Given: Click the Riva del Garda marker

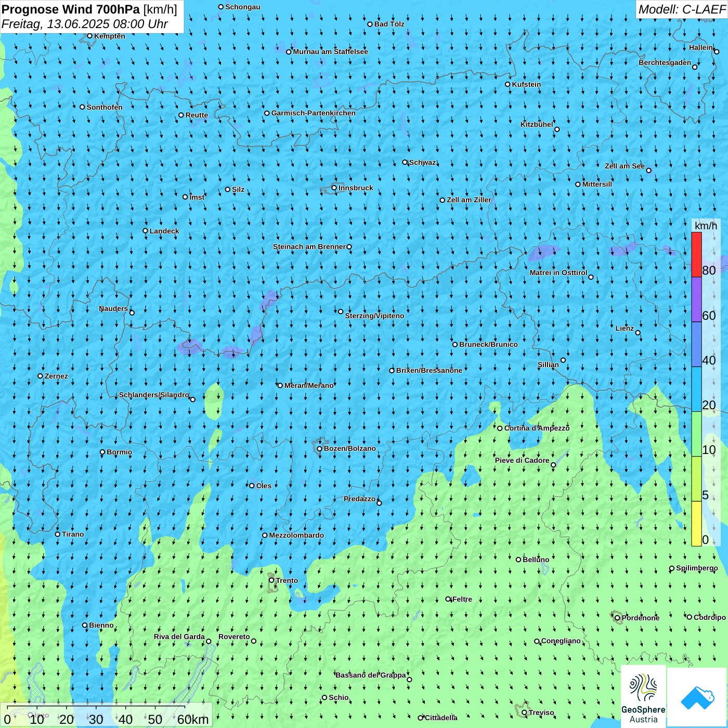Looking at the screenshot, I should [x=209, y=641].
